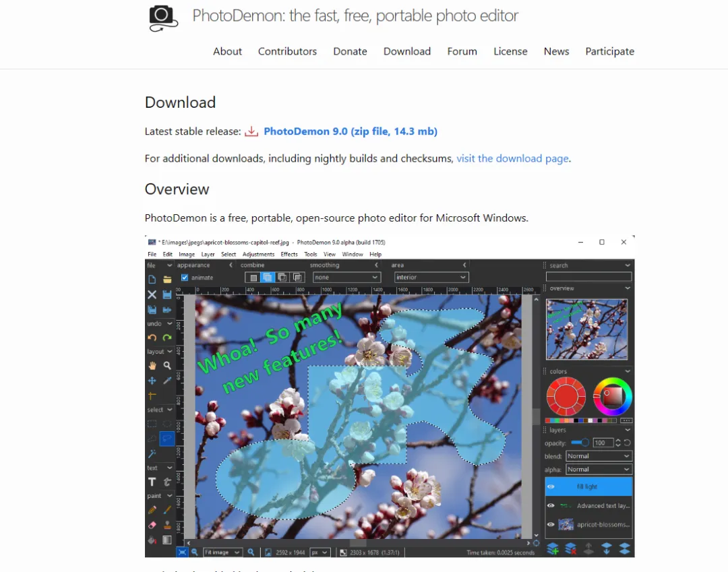This screenshot has width=728, height=572.
Task: Select the subtract from selection combine mode
Action: [282, 278]
